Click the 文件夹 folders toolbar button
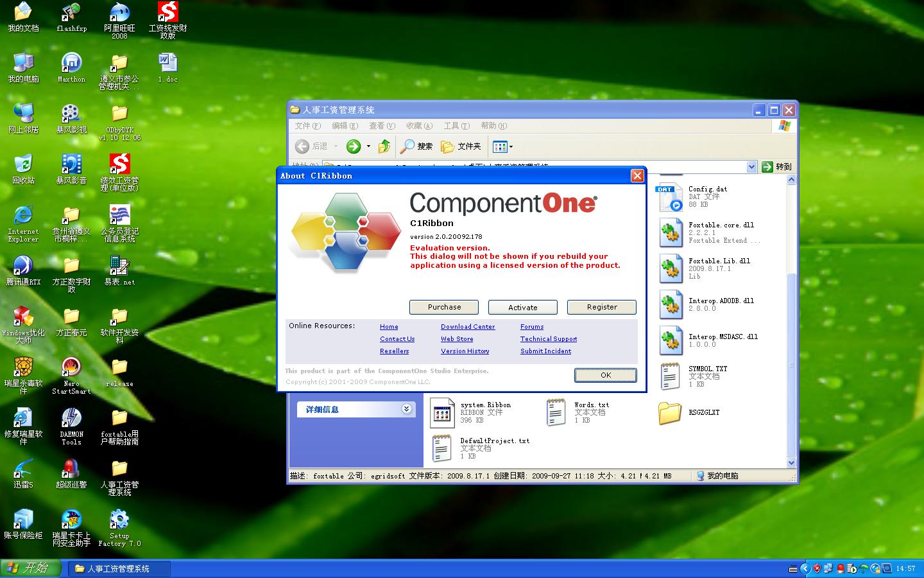The width and height of the screenshot is (924, 578). point(461,146)
